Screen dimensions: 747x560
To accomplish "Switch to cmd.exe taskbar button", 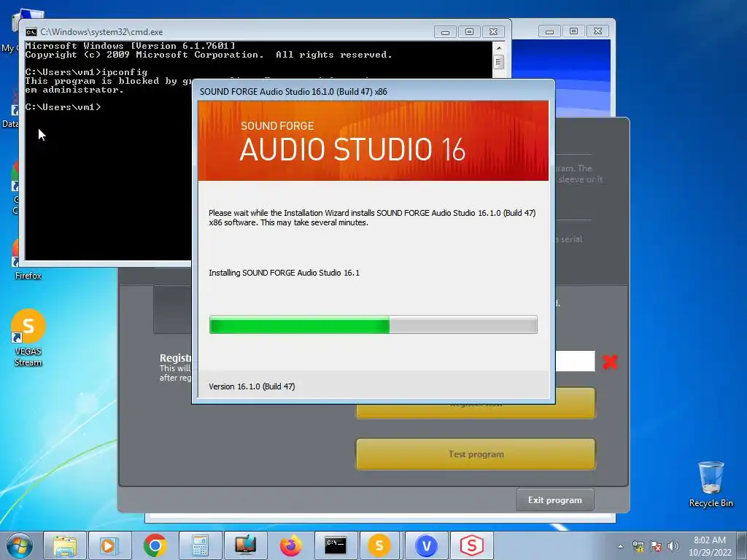I will tap(336, 545).
